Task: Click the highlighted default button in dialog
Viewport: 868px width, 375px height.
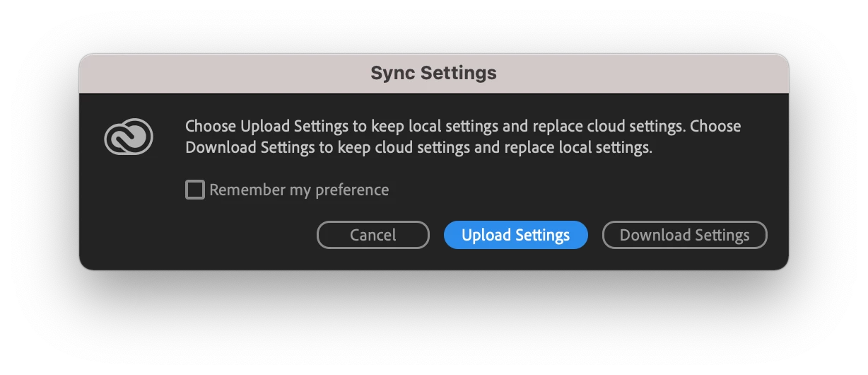Action: [515, 235]
